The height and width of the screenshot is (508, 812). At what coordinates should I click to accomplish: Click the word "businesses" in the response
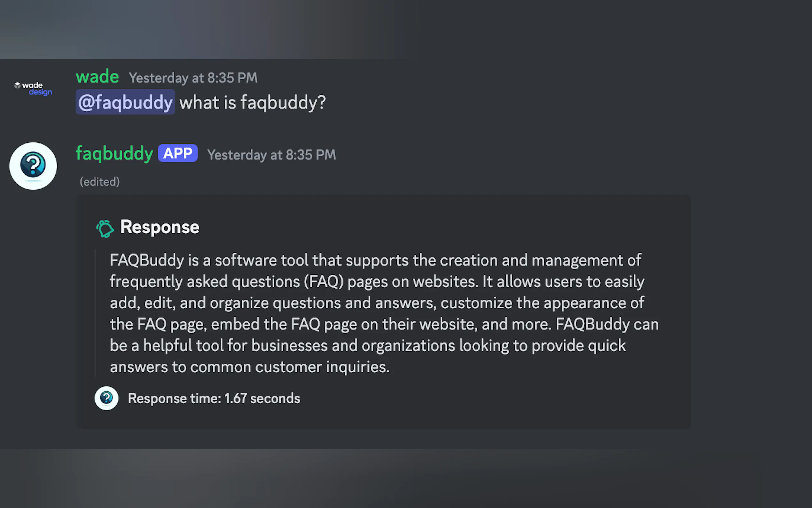coord(289,346)
